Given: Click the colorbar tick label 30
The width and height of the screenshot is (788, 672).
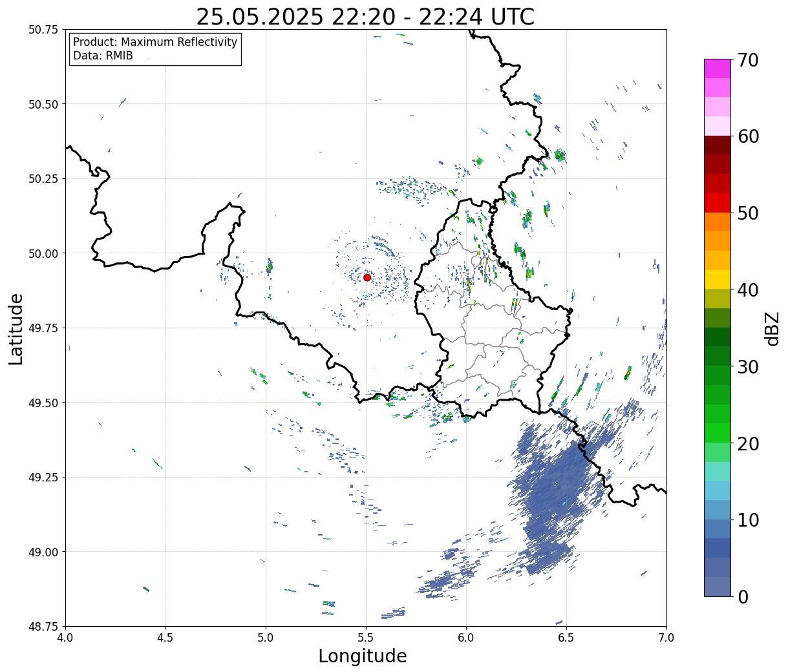Looking at the screenshot, I should pyautogui.click(x=748, y=367).
